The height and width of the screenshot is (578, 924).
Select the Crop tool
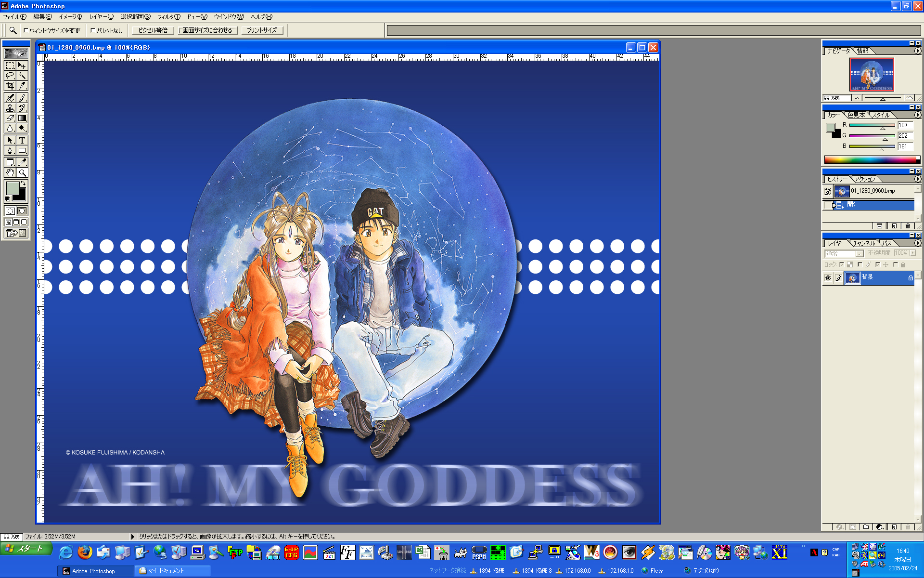[x=10, y=86]
